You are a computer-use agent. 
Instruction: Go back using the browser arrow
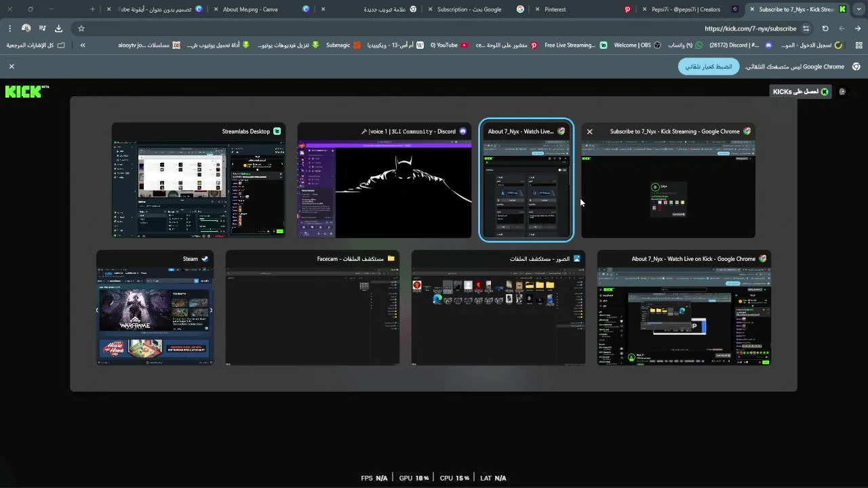tap(858, 28)
